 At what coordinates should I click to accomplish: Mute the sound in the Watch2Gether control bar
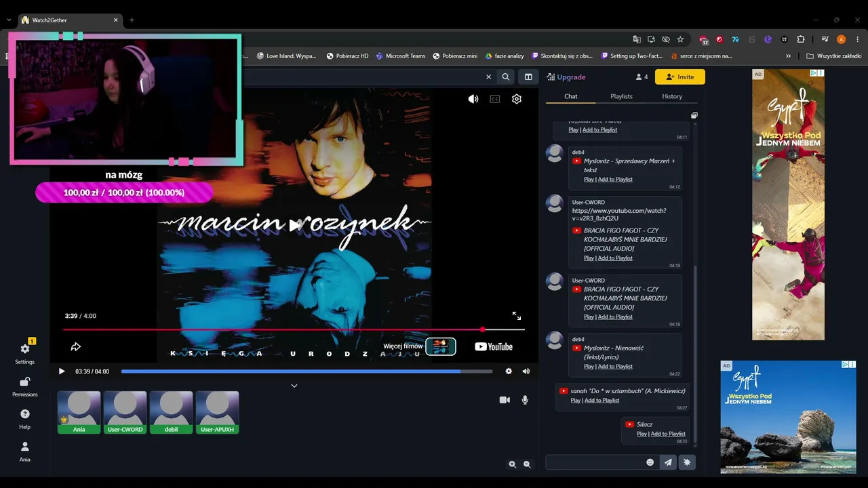click(526, 371)
